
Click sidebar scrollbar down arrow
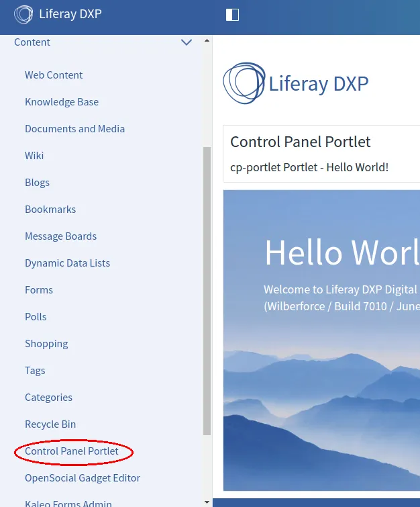tap(207, 502)
